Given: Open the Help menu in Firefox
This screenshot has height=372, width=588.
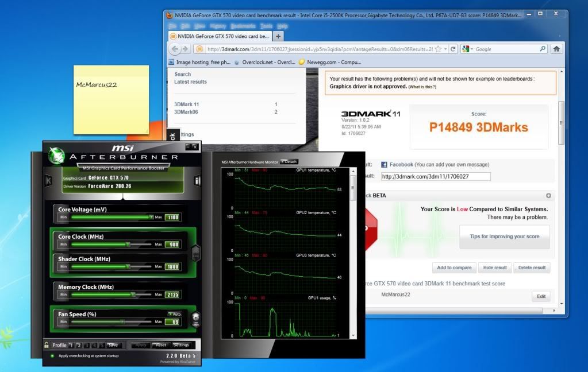Looking at the screenshot, I should (282, 26).
